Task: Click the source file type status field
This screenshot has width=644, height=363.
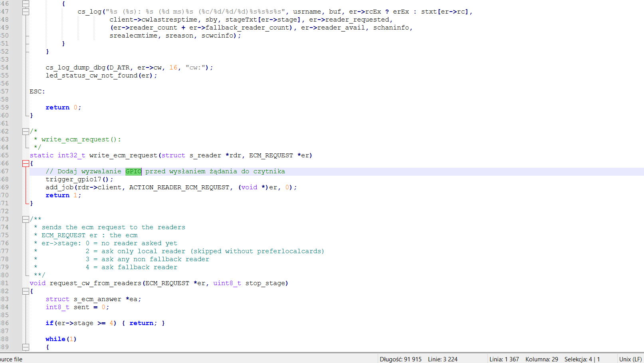Action: click(11, 359)
